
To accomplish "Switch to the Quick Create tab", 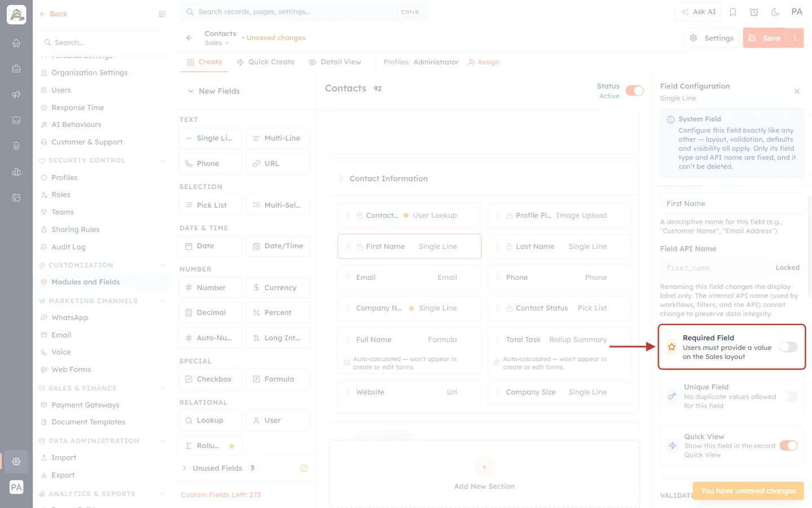I will [266, 62].
